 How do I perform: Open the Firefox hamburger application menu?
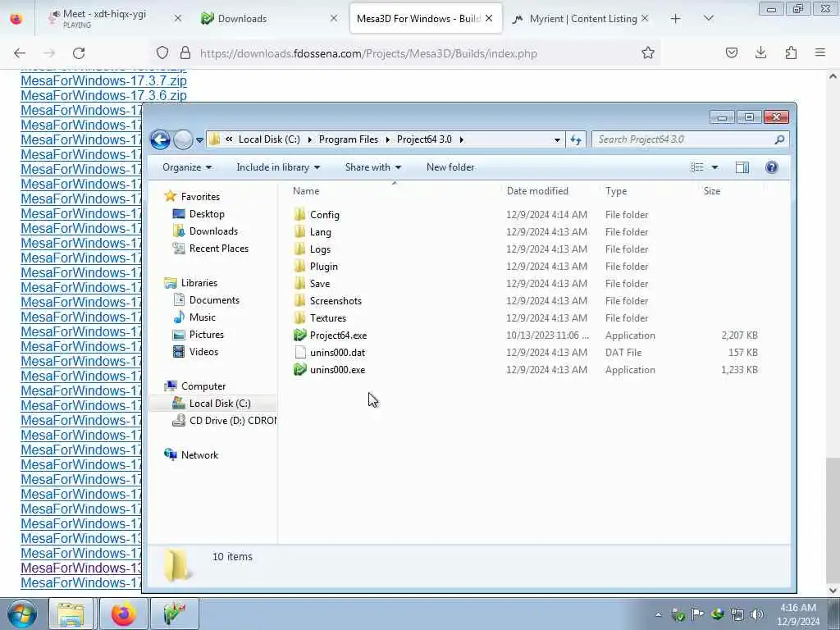[x=820, y=52]
